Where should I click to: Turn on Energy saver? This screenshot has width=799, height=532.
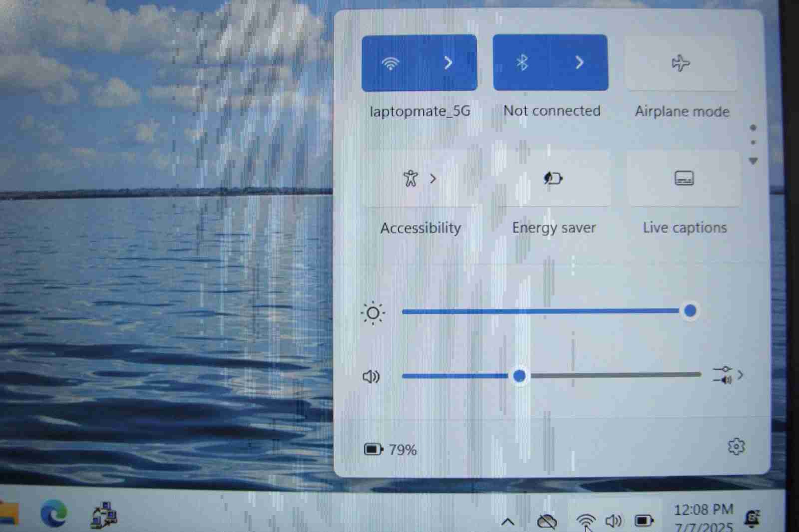(553, 179)
